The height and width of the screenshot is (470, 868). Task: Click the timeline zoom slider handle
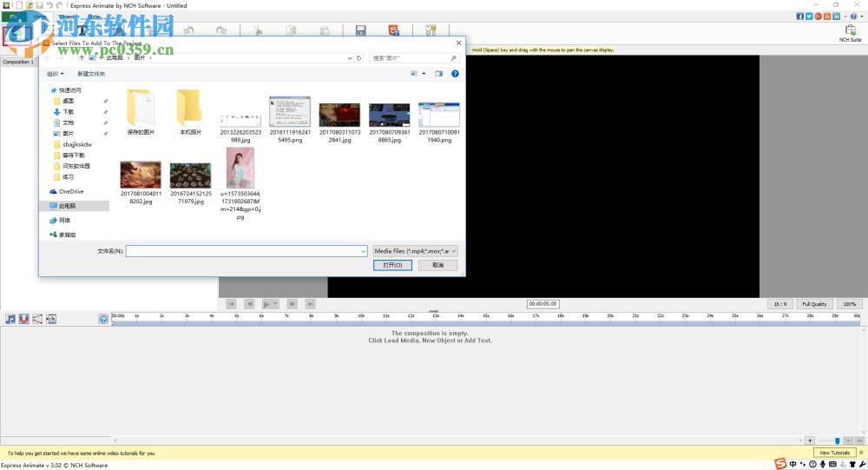pos(837,440)
